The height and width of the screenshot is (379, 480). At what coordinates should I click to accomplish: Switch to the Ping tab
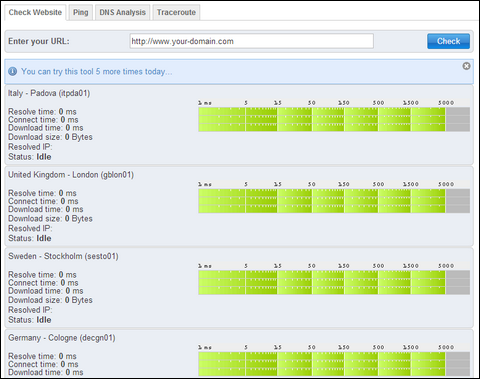(x=81, y=13)
